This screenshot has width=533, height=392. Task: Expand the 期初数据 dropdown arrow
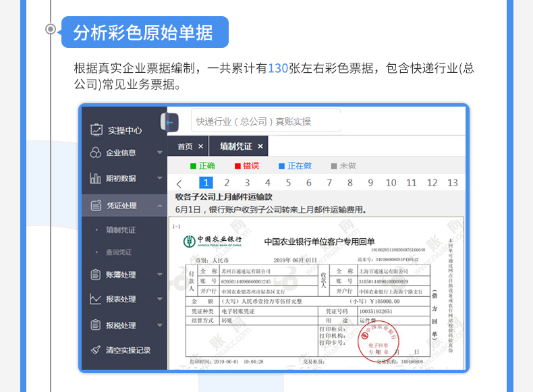[160, 178]
